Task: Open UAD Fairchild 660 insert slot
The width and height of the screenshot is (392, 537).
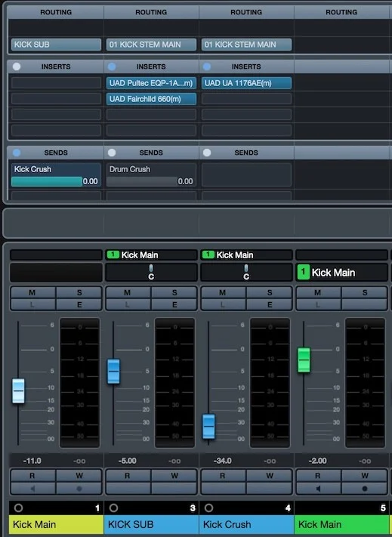Action: point(151,99)
